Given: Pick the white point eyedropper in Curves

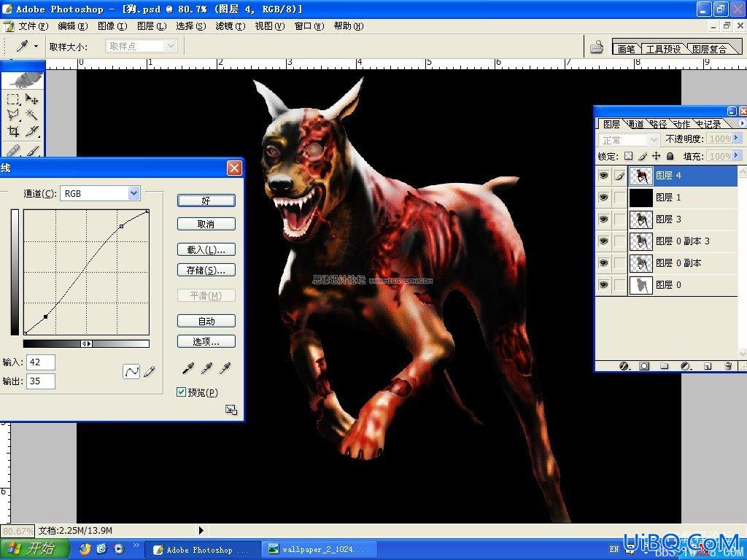Looking at the screenshot, I should pyautogui.click(x=225, y=368).
